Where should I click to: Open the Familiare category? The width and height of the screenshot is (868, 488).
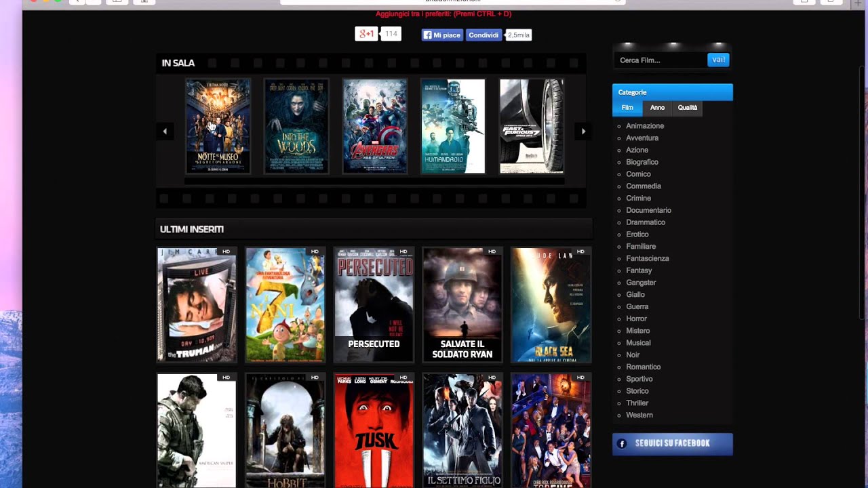tap(641, 247)
